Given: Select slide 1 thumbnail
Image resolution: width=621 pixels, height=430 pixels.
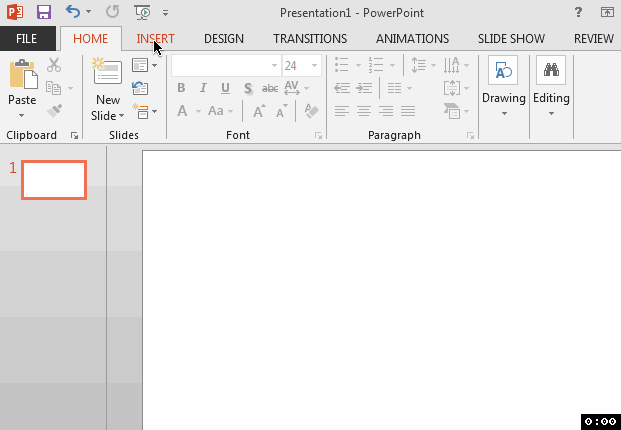Looking at the screenshot, I should 54,179.
